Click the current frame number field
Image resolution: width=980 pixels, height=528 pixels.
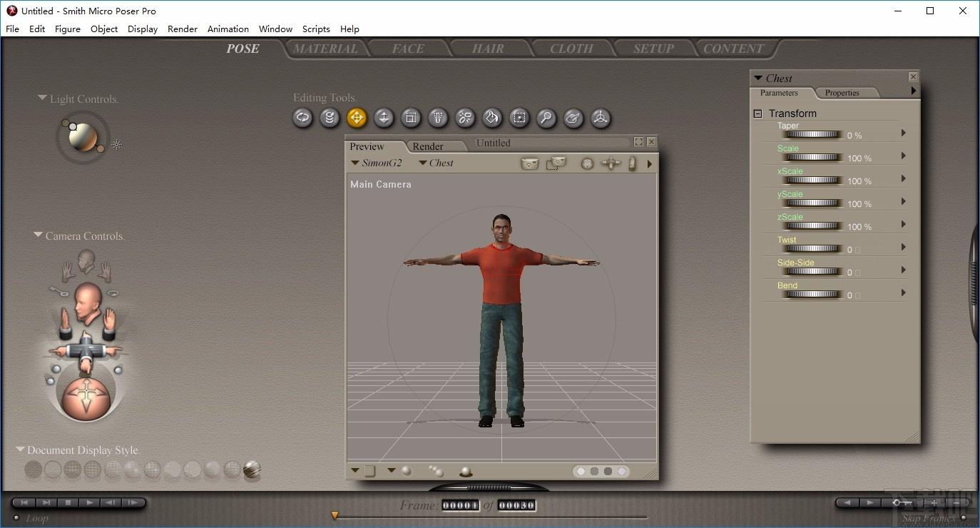461,505
